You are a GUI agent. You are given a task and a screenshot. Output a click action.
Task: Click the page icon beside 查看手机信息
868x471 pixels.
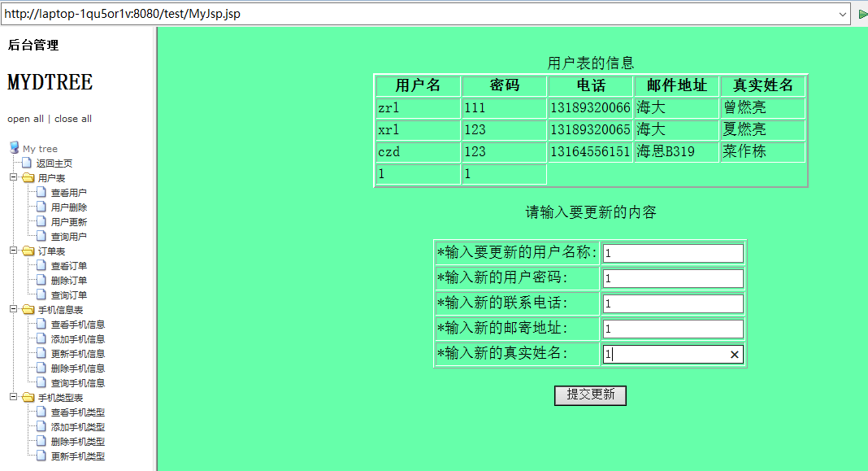(41, 324)
